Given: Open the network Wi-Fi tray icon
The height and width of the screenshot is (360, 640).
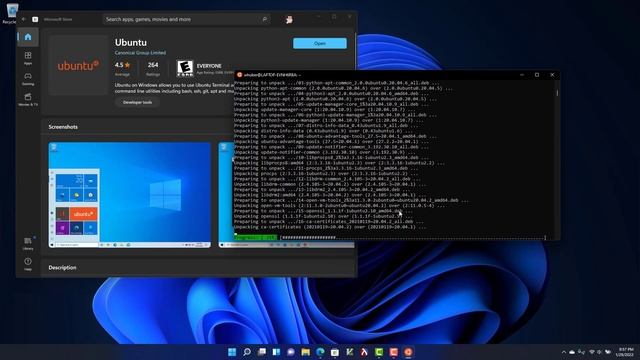Looking at the screenshot, I should coord(592,352).
